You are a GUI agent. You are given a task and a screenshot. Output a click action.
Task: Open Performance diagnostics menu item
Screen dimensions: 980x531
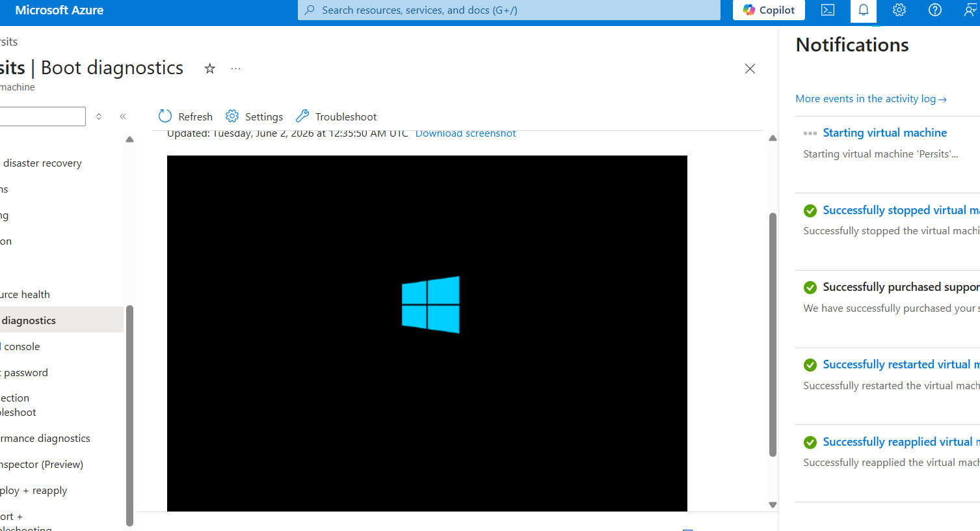[45, 439]
